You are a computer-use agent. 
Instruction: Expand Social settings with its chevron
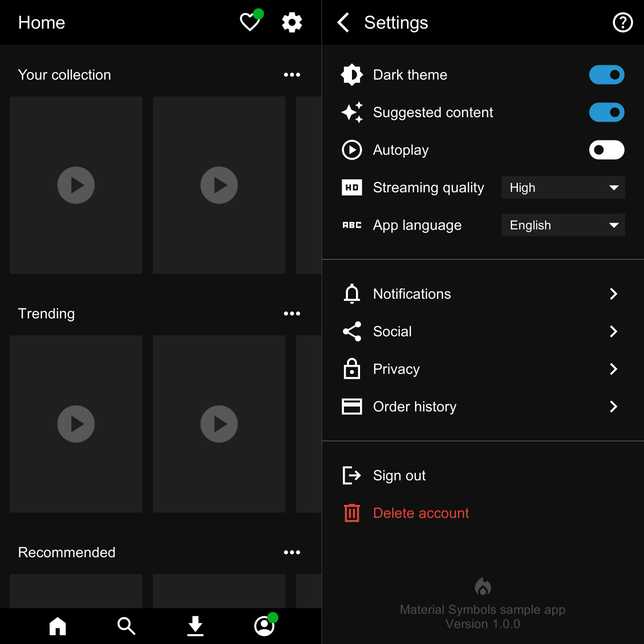[614, 331]
